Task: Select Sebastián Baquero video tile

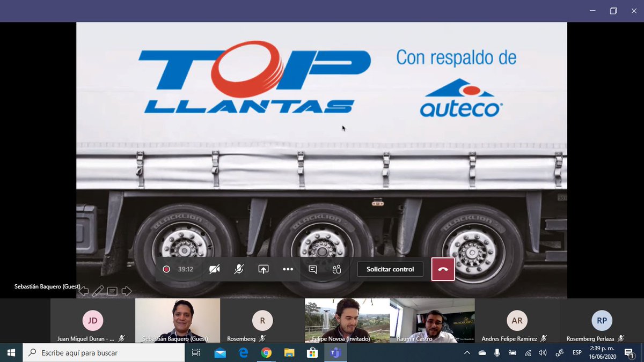Action: tap(178, 321)
